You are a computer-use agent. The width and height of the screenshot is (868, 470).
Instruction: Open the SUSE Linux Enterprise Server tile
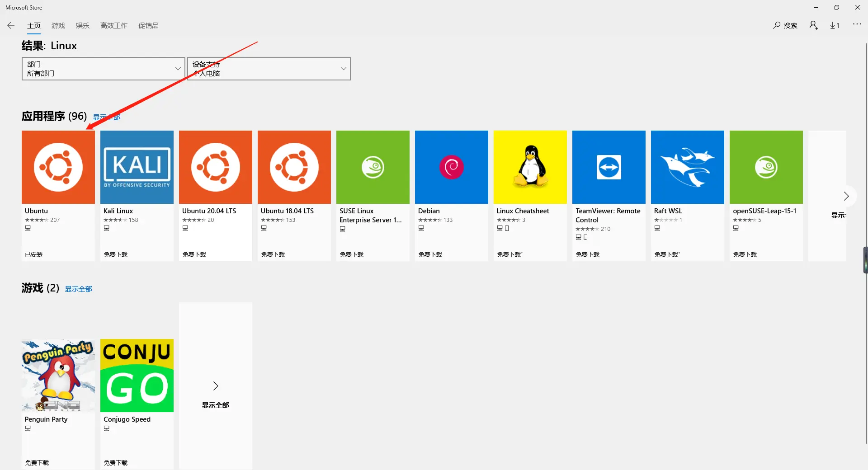[x=373, y=167]
